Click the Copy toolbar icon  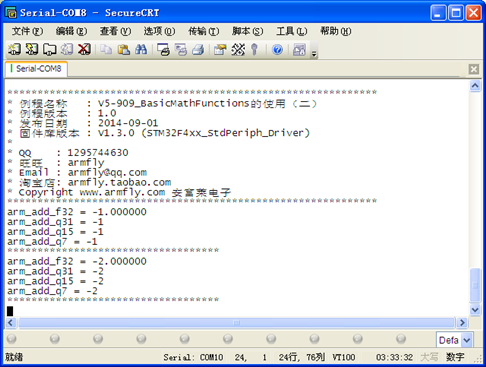[x=106, y=50]
